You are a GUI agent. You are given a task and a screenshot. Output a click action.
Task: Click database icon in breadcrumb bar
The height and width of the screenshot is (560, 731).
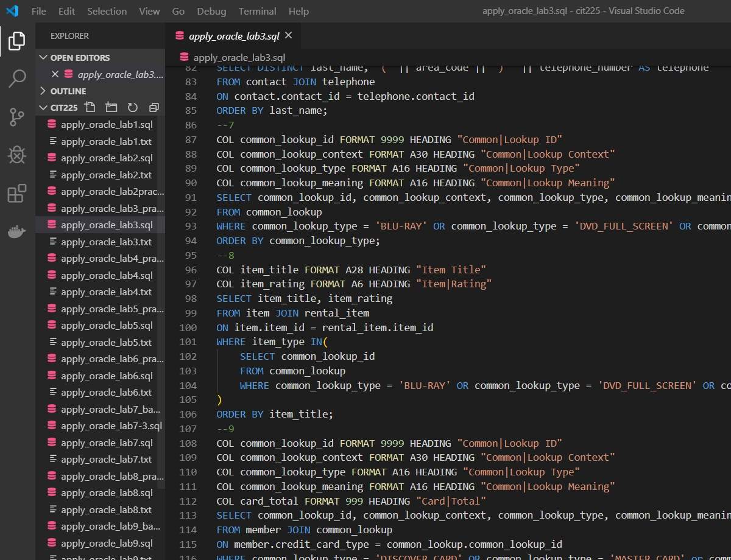185,57
